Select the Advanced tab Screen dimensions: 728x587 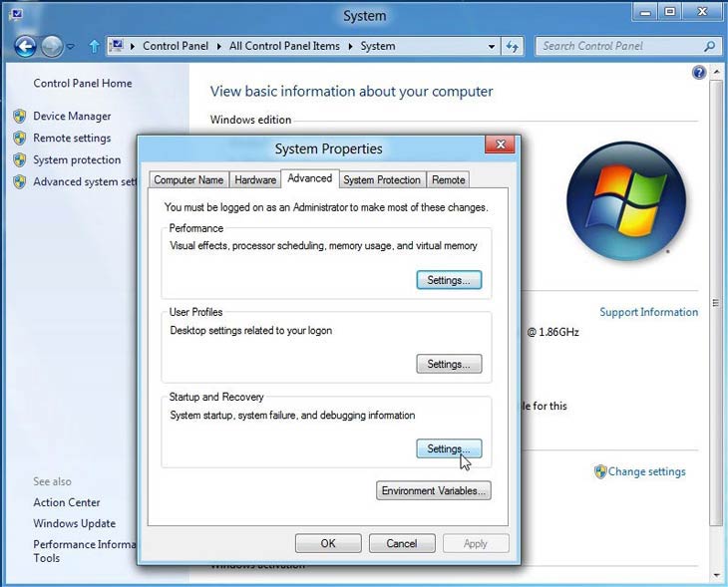310,178
